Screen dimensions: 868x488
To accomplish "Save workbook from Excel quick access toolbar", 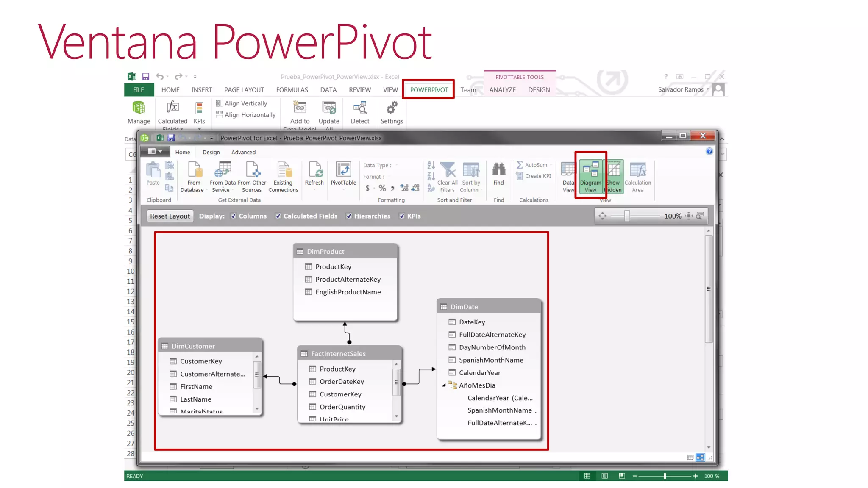I will pyautogui.click(x=145, y=76).
